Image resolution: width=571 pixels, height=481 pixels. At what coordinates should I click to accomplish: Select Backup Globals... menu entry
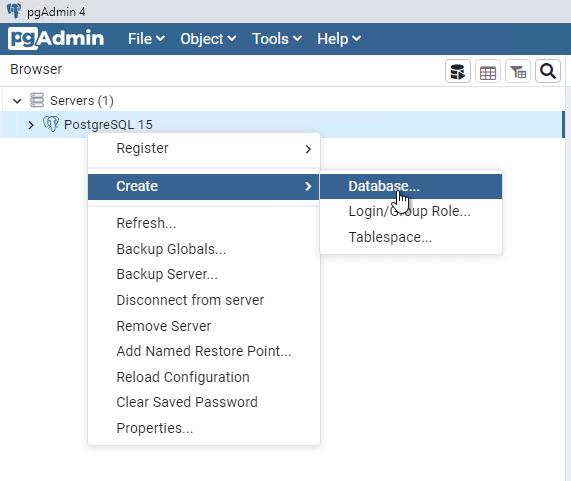tap(204, 249)
